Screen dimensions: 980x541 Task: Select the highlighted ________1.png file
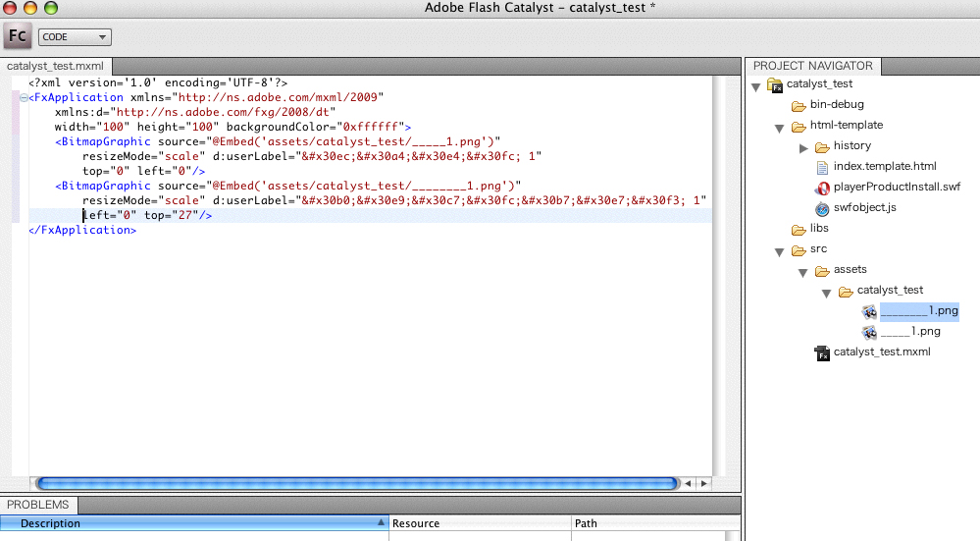coord(919,311)
